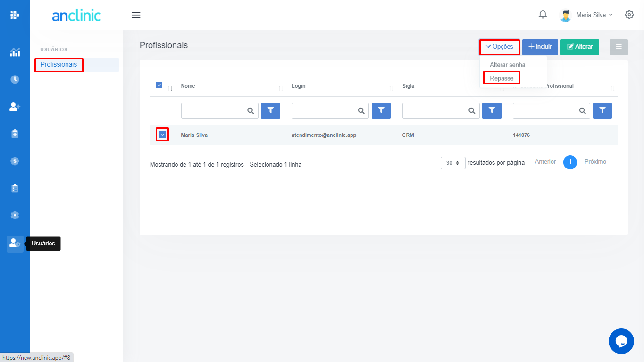The width and height of the screenshot is (644, 362).
Task: Open the dollar finance icon in sidebar
Action: click(15, 161)
